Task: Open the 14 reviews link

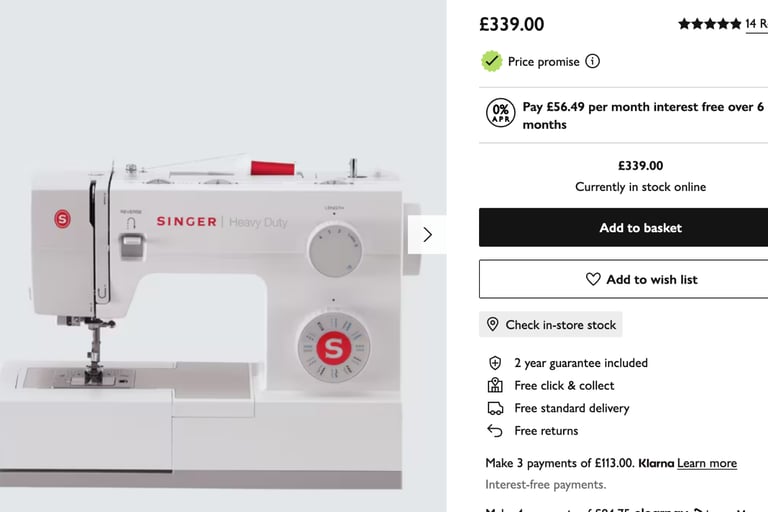Action: 756,24
